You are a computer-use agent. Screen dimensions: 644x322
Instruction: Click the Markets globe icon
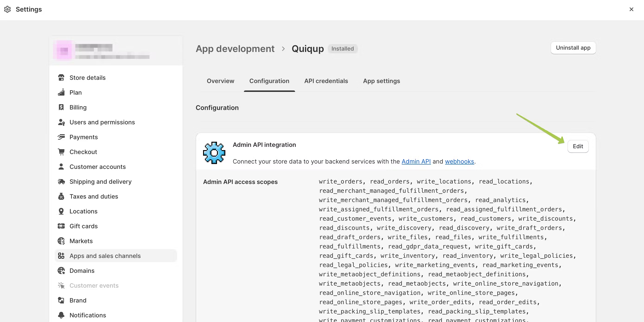click(61, 241)
